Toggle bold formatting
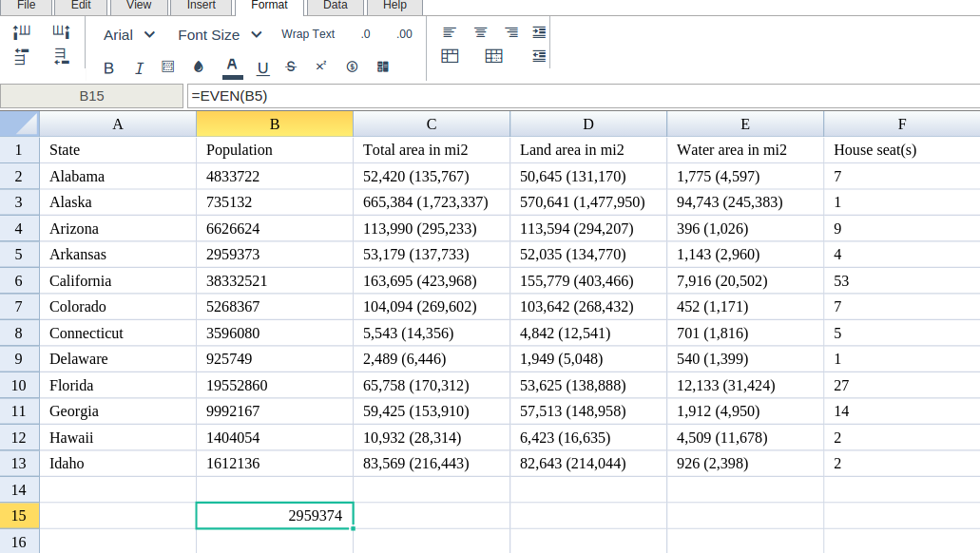 click(108, 67)
